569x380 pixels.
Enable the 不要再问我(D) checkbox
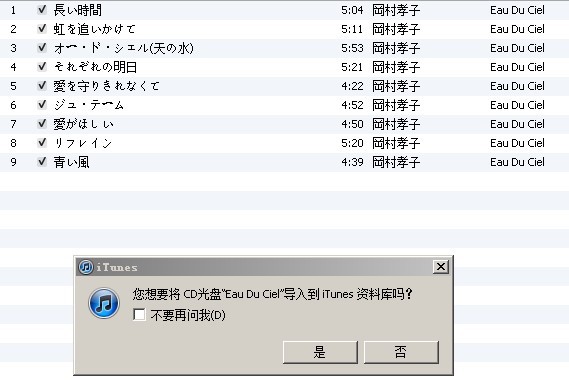point(139,315)
